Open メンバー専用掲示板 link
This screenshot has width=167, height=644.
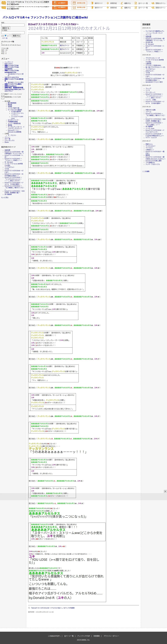pyautogui.click(x=14, y=124)
